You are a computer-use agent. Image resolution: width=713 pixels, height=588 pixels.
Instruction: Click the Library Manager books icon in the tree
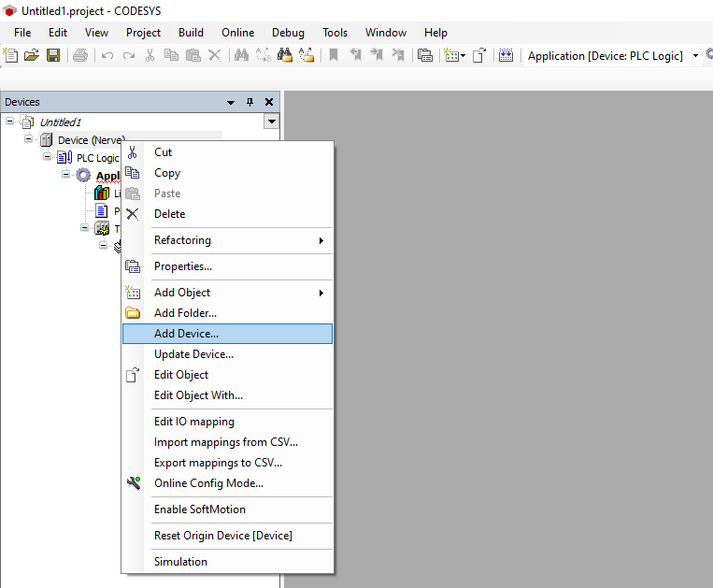[102, 194]
